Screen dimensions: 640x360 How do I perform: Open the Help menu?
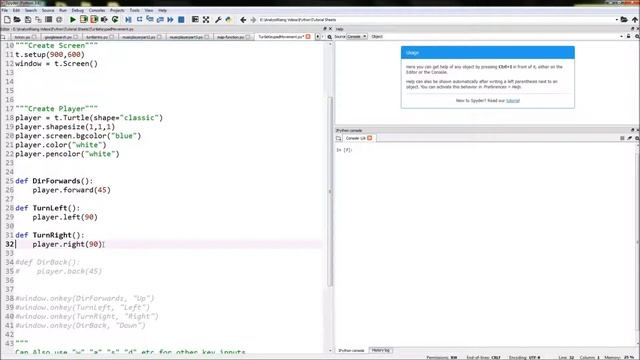click(162, 10)
